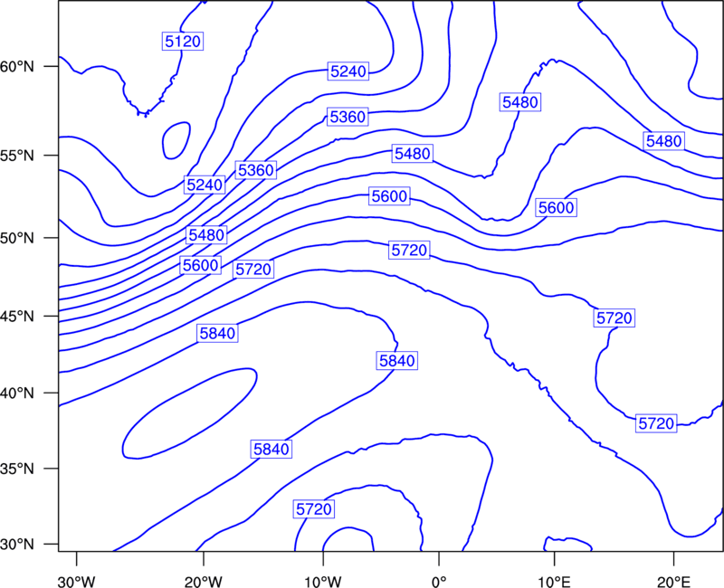The height and width of the screenshot is (588, 724).
Task: Select the 60°N latitude axis label
Action: tap(17, 67)
